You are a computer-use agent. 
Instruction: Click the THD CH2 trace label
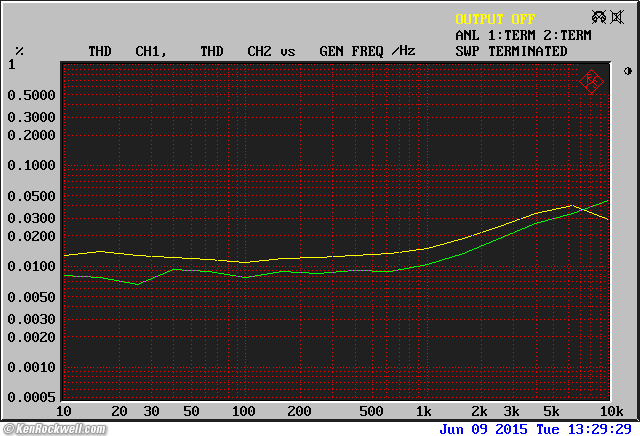(236, 51)
